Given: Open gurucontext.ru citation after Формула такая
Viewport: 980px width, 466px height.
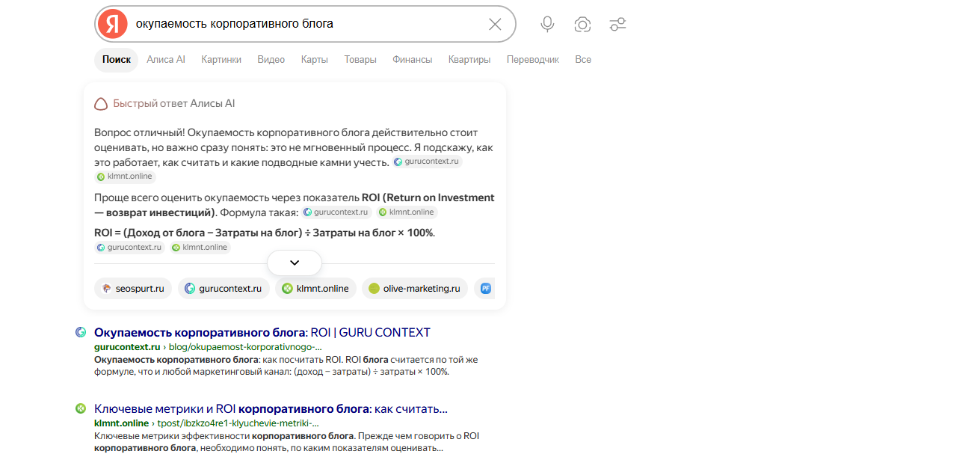Looking at the screenshot, I should (x=336, y=212).
